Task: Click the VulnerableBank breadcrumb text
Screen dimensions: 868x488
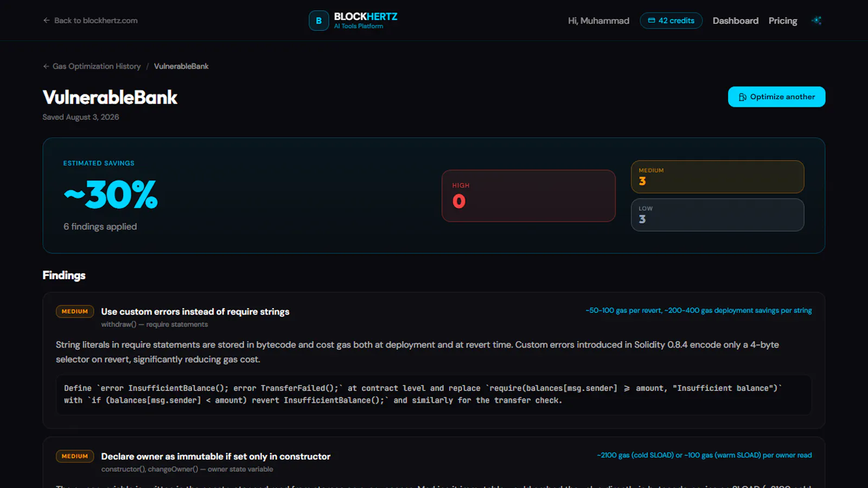Action: point(181,66)
